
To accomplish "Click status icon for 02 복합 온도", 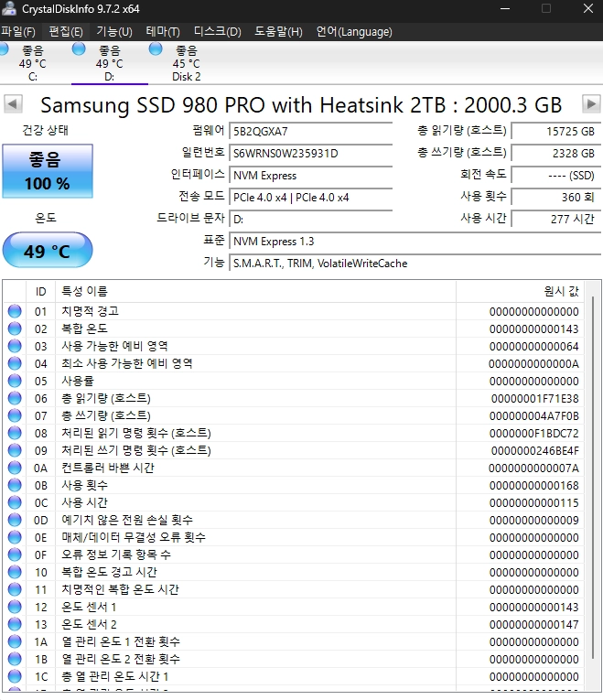I will pos(15,328).
